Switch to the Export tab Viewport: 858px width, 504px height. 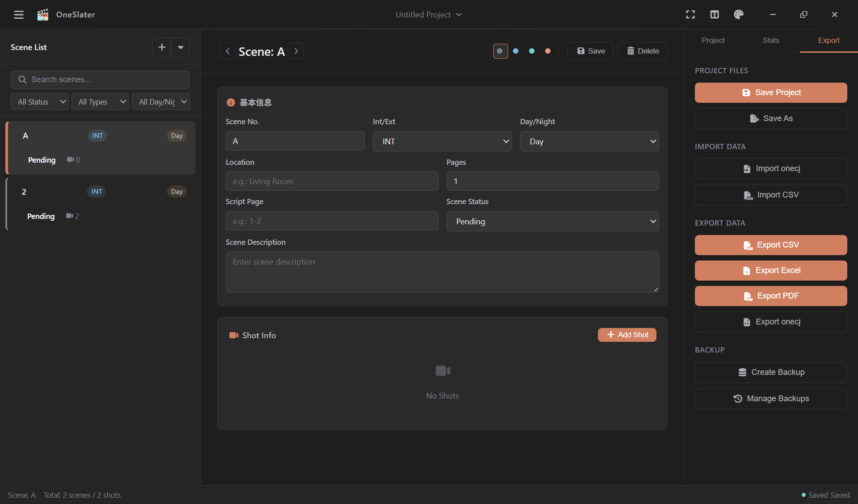[x=829, y=40]
